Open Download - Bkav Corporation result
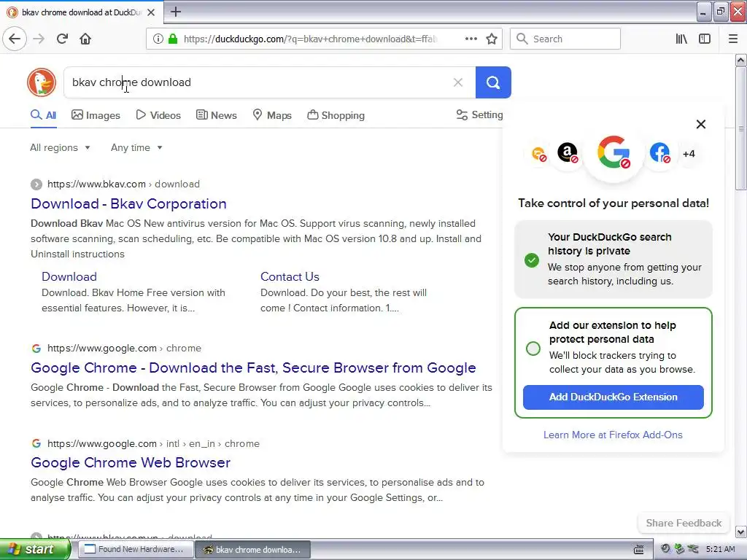The width and height of the screenshot is (747, 560). click(x=128, y=204)
